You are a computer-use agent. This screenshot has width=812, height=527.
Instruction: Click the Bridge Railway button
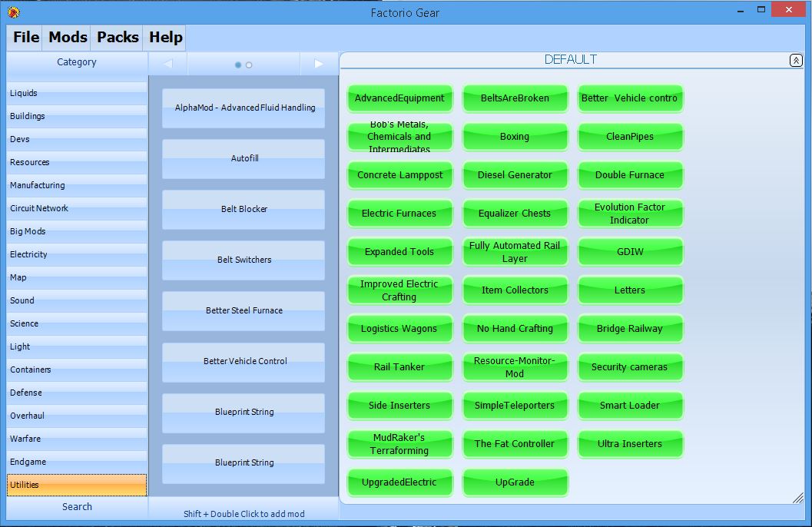630,329
